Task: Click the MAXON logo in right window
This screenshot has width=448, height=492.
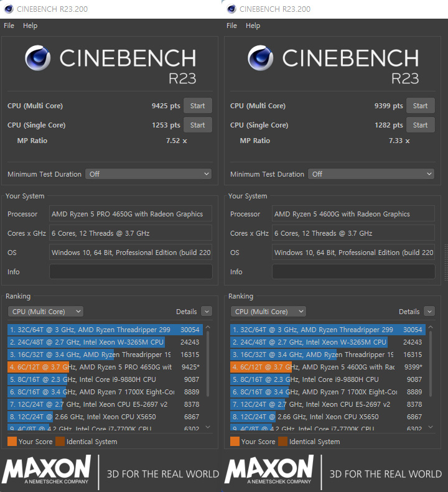Action: click(269, 470)
